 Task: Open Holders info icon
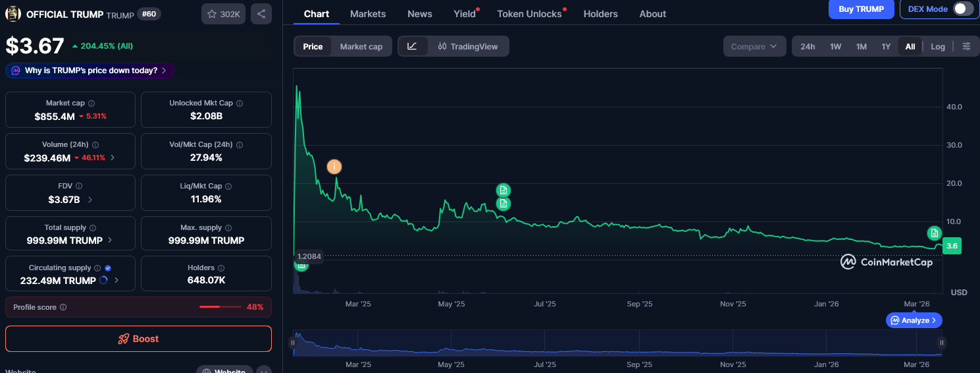click(221, 268)
